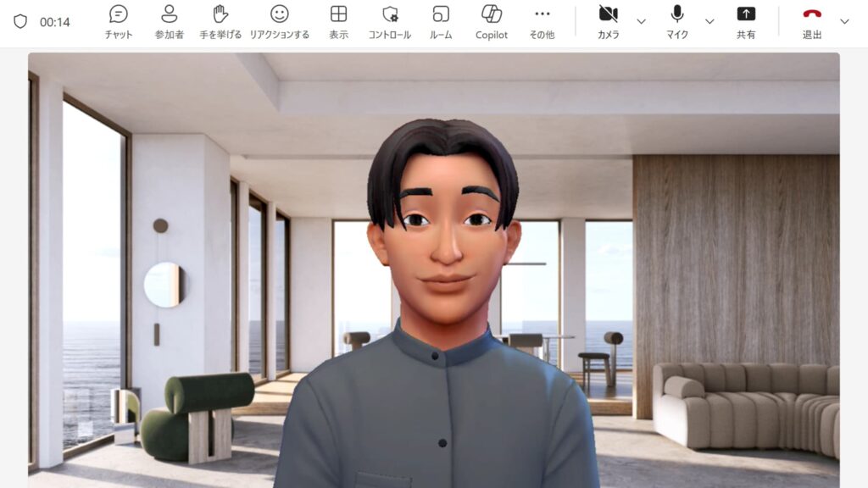Leave the meeting with 退出
The width and height of the screenshot is (868, 488).
pos(812,22)
